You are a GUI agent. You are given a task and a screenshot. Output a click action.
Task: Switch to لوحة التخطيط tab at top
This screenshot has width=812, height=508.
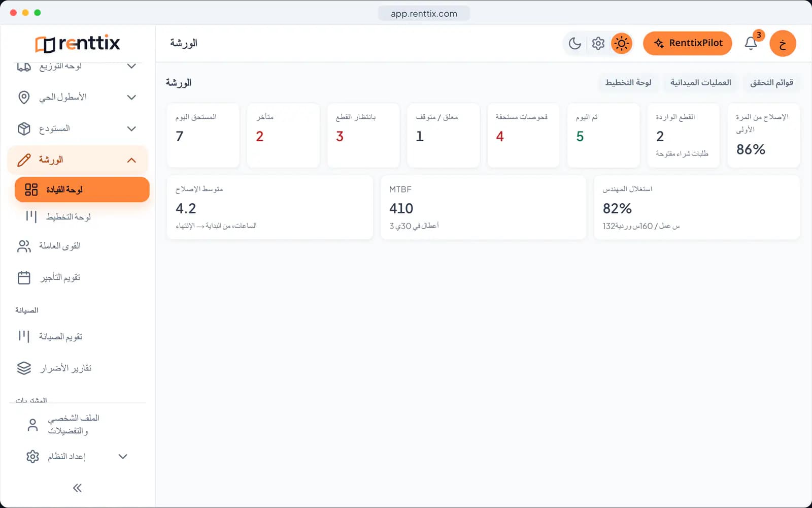pyautogui.click(x=628, y=82)
